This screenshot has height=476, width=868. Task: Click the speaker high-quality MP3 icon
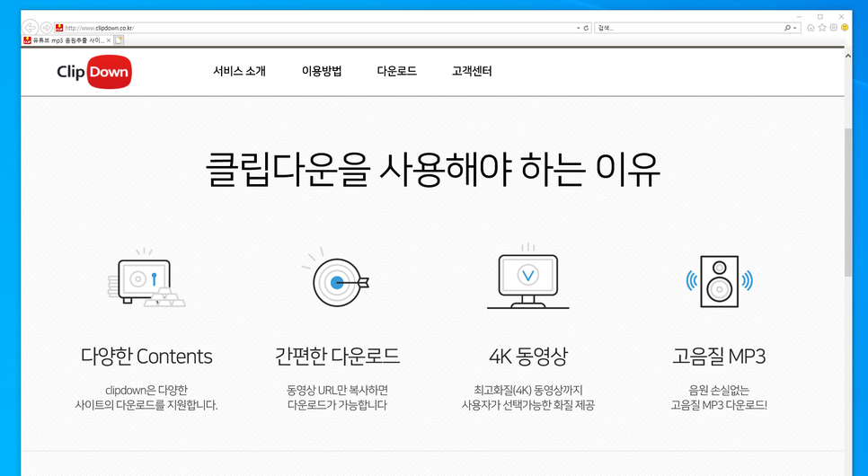[719, 281]
